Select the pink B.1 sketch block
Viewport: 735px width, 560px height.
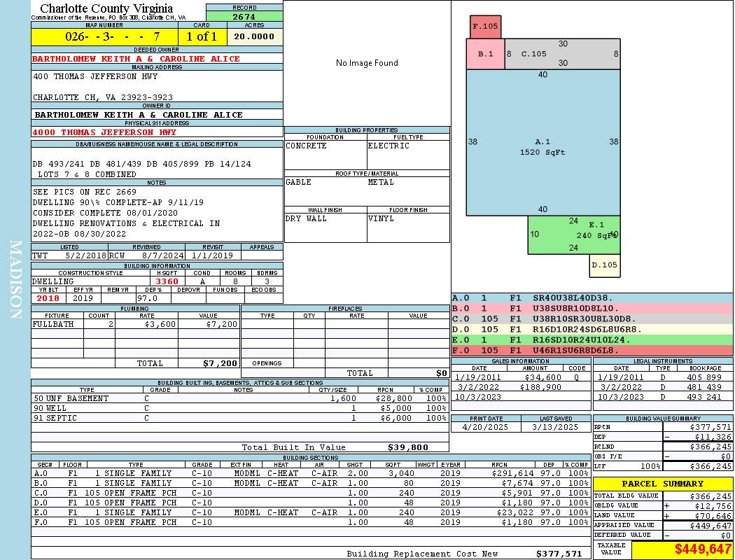click(x=486, y=54)
